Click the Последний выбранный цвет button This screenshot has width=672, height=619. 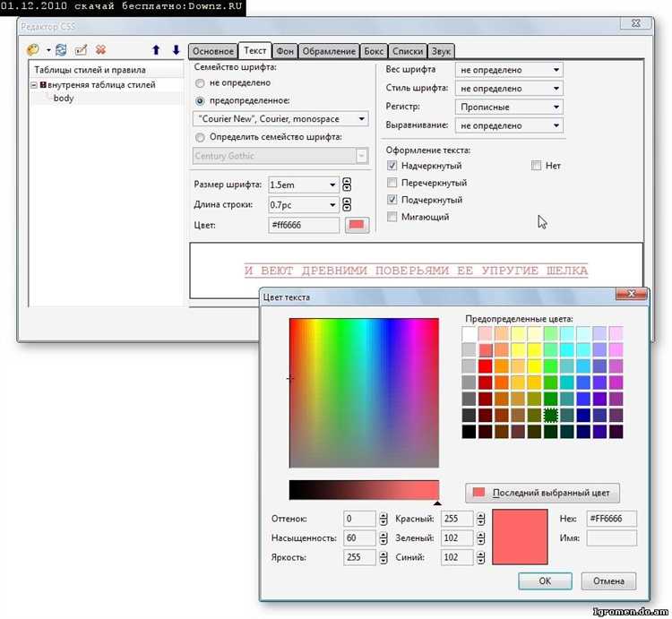542,493
